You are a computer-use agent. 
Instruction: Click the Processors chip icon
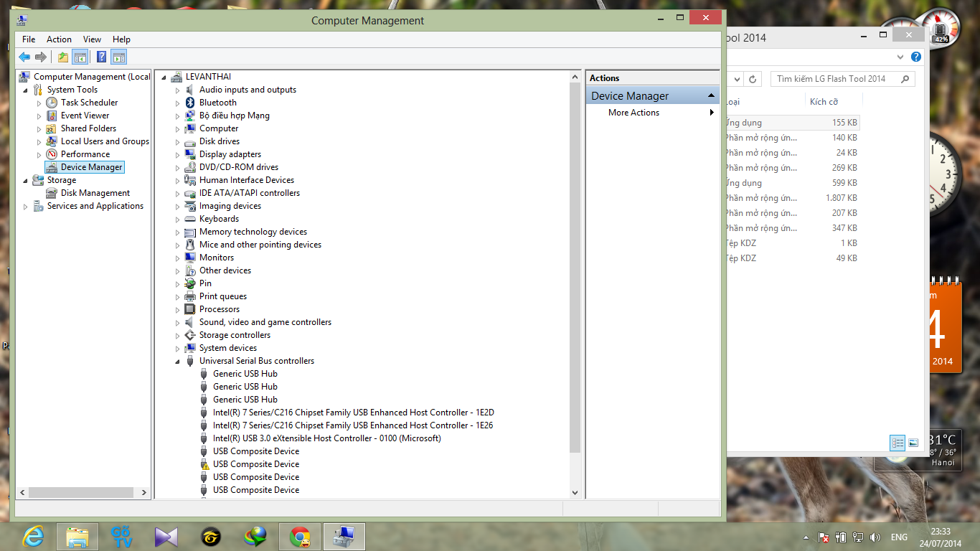coord(190,309)
